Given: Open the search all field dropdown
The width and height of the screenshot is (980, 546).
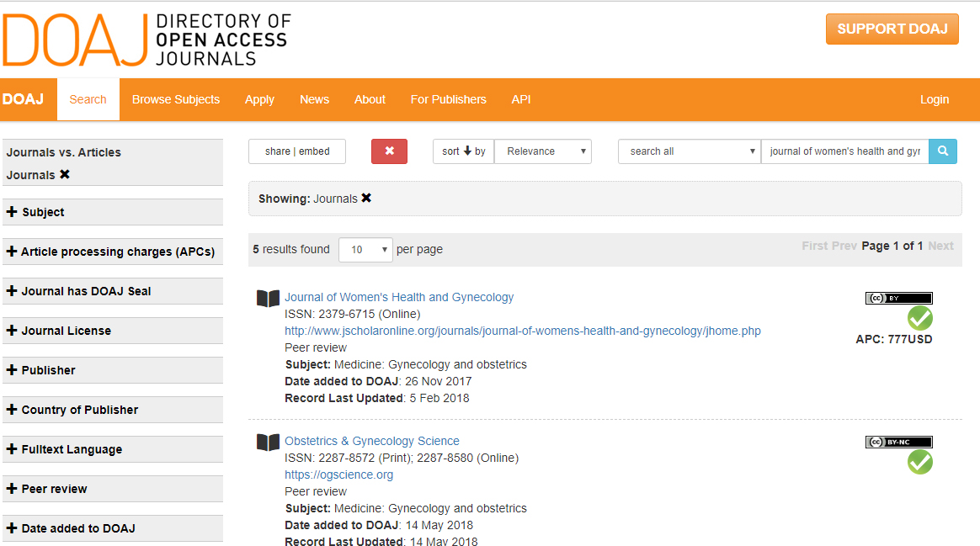Looking at the screenshot, I should pyautogui.click(x=690, y=151).
